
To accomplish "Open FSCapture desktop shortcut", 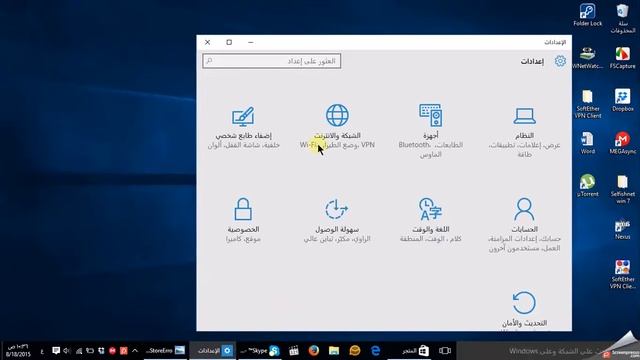I will point(622,58).
